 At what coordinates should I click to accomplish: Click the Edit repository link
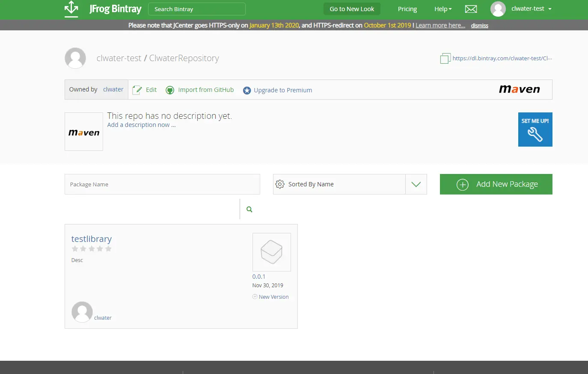(x=151, y=90)
